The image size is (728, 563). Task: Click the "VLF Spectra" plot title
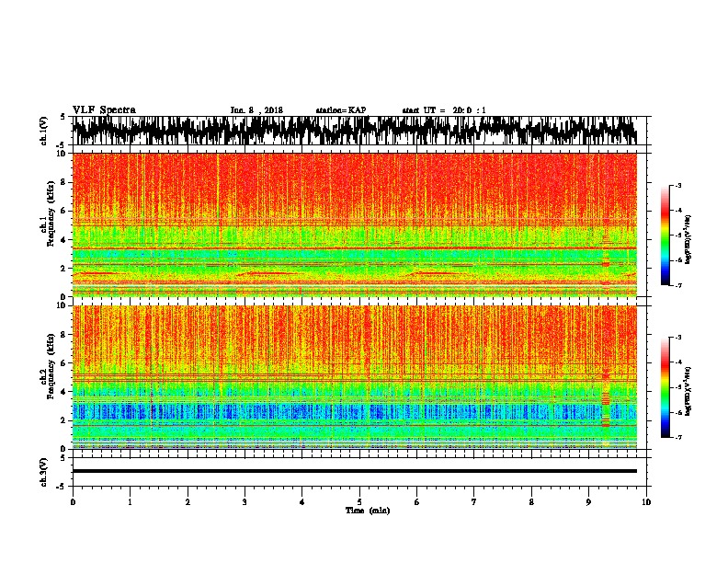pyautogui.click(x=104, y=110)
